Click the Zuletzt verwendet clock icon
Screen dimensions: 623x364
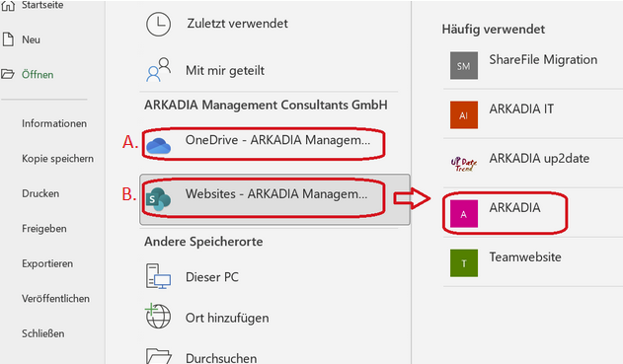[x=159, y=24]
